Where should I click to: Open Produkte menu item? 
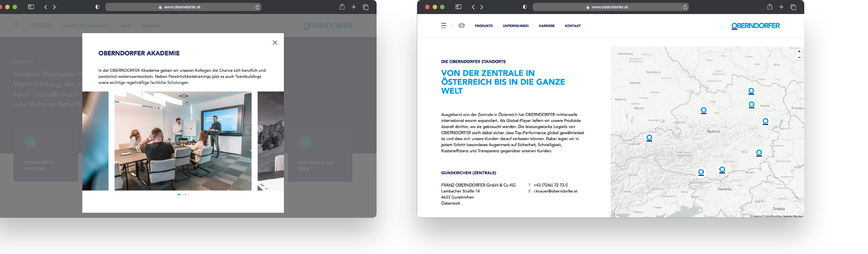pos(484,26)
